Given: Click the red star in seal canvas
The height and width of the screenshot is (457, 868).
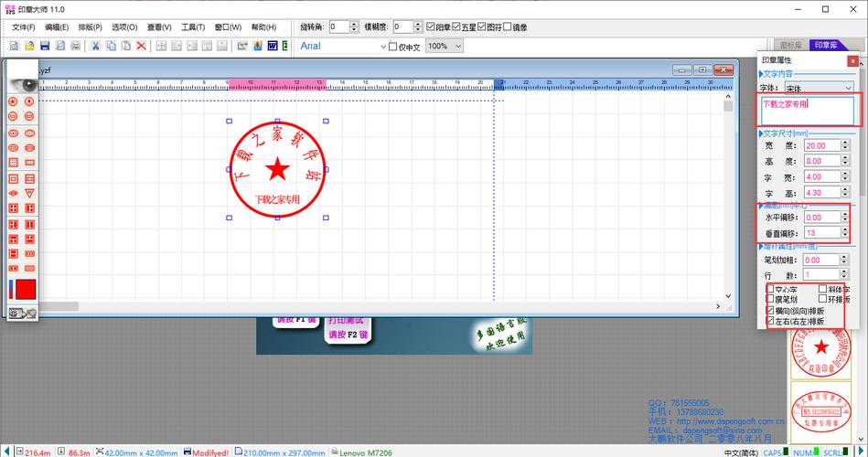Looking at the screenshot, I should pyautogui.click(x=277, y=169).
